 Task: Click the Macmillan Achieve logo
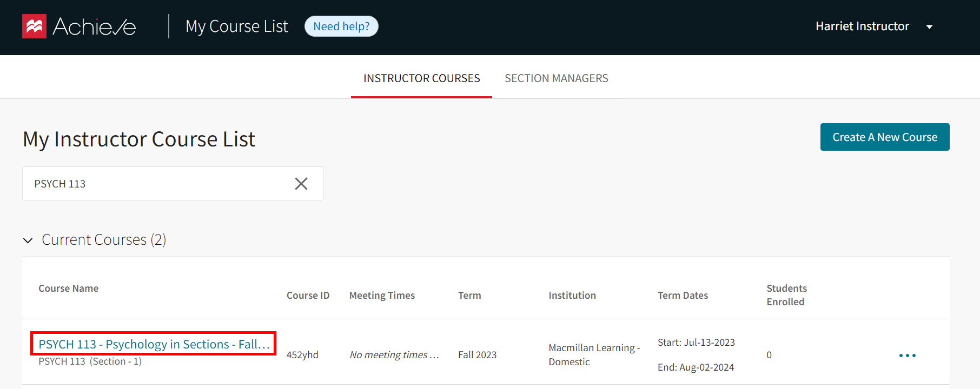[x=78, y=26]
